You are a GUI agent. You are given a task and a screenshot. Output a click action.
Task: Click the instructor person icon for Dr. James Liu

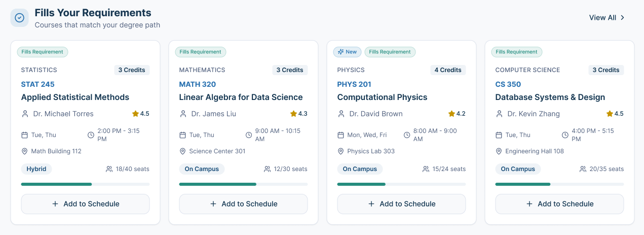coord(183,114)
